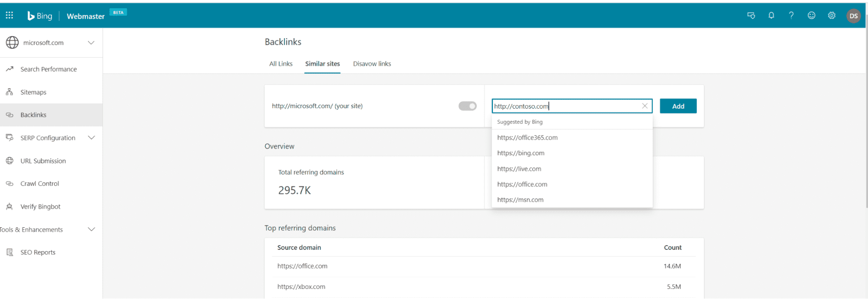Toggle the microsoft.com your site switch

tap(468, 106)
